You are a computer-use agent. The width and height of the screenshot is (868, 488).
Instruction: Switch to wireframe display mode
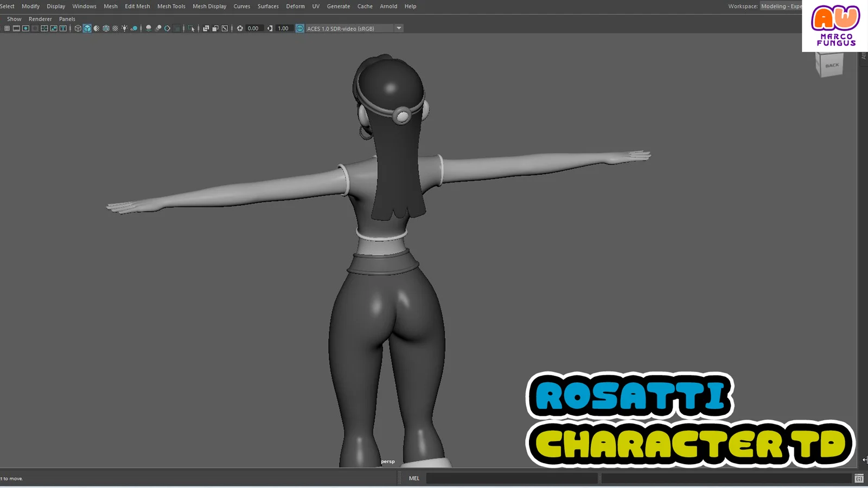click(78, 28)
